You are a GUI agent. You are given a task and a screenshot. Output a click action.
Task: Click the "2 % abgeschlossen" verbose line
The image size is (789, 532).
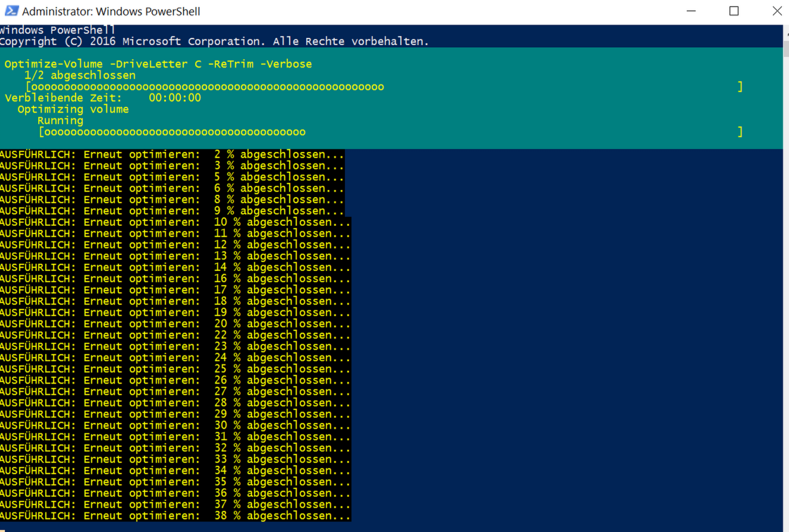coord(172,155)
